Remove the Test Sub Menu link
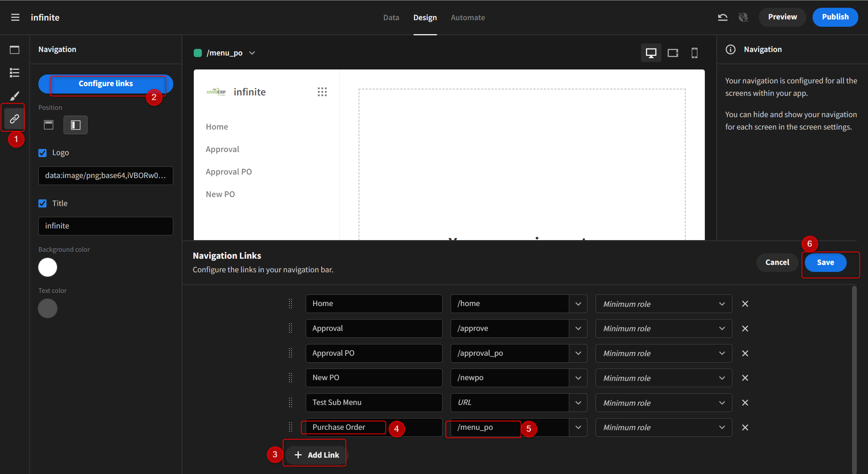Screen dimensions: 868x474 pos(745,403)
